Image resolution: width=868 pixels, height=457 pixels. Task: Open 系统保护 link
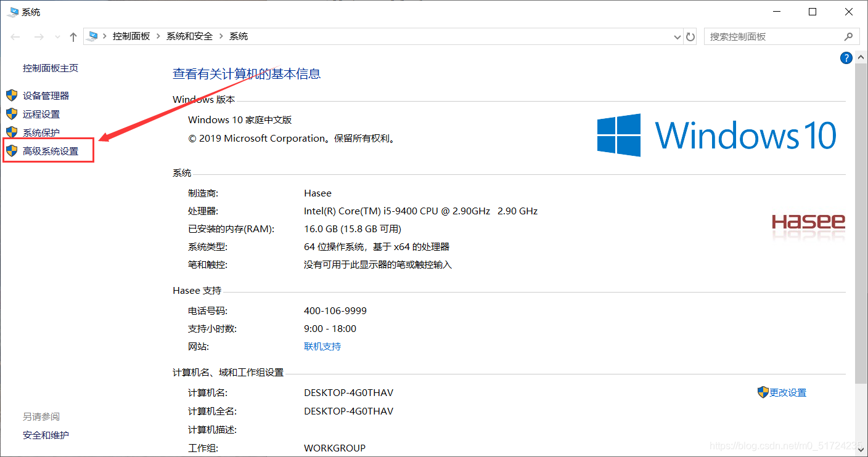pos(41,132)
